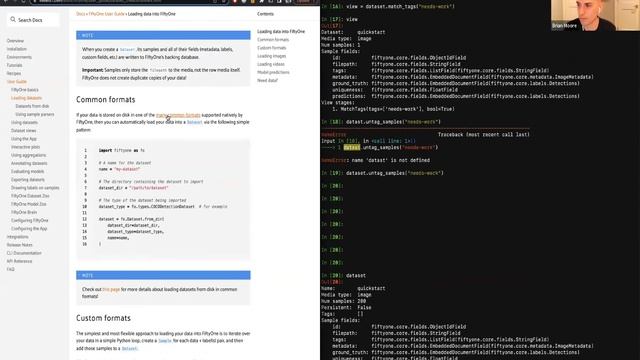Click Dataset link in Common formats paragraph

click(194, 122)
